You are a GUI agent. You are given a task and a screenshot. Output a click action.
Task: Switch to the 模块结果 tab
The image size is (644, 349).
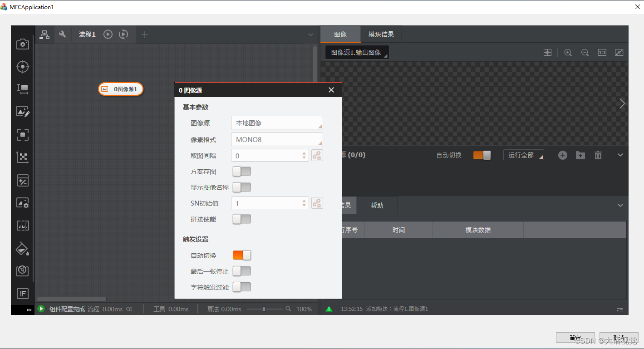click(381, 34)
